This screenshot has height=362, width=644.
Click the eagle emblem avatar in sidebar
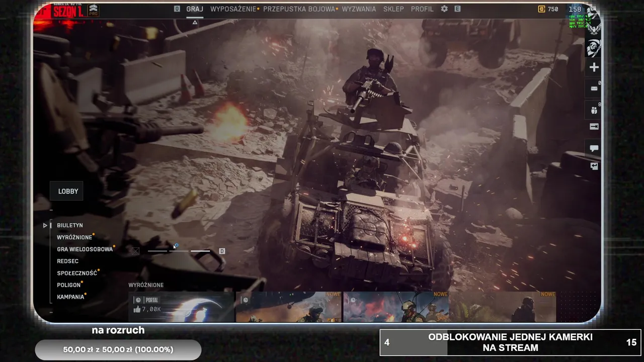pyautogui.click(x=594, y=28)
